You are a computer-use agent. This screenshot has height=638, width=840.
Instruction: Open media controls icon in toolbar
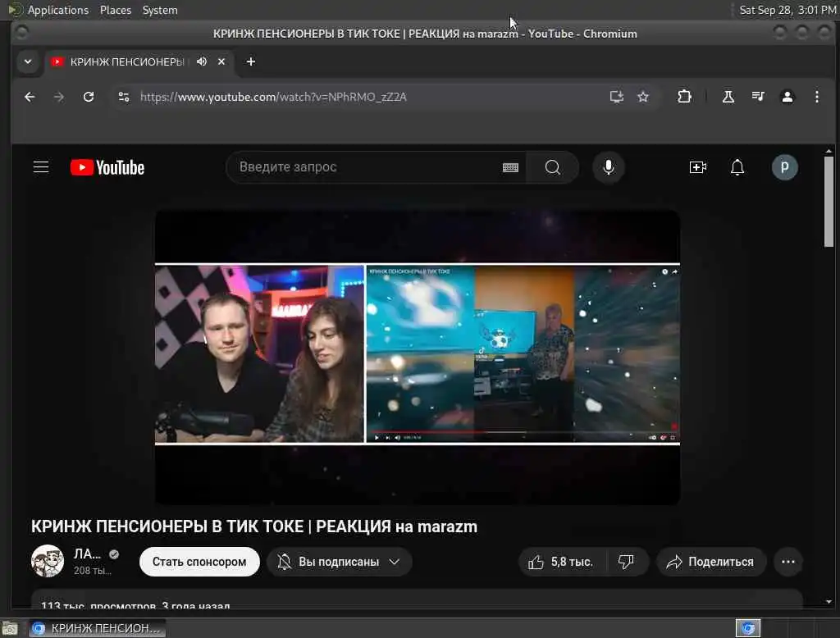click(x=757, y=97)
